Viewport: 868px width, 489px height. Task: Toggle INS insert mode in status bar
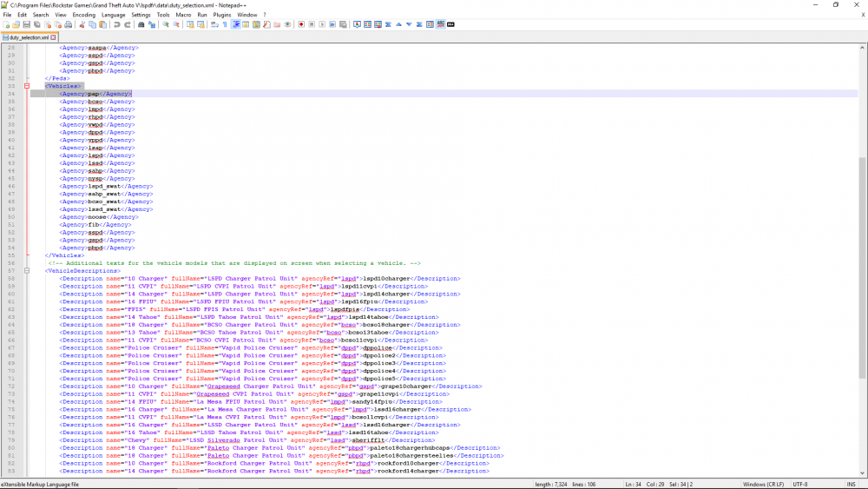(x=851, y=484)
